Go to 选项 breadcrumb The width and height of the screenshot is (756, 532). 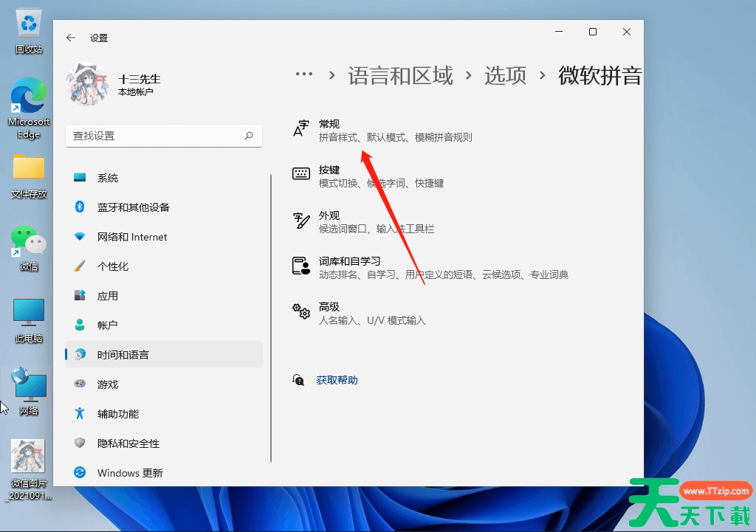coord(505,76)
